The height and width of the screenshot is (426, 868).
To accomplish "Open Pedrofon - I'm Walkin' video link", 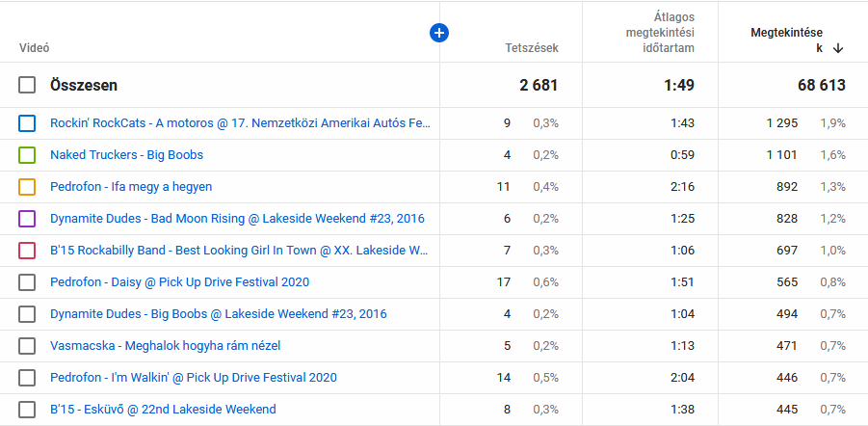I will click(194, 378).
